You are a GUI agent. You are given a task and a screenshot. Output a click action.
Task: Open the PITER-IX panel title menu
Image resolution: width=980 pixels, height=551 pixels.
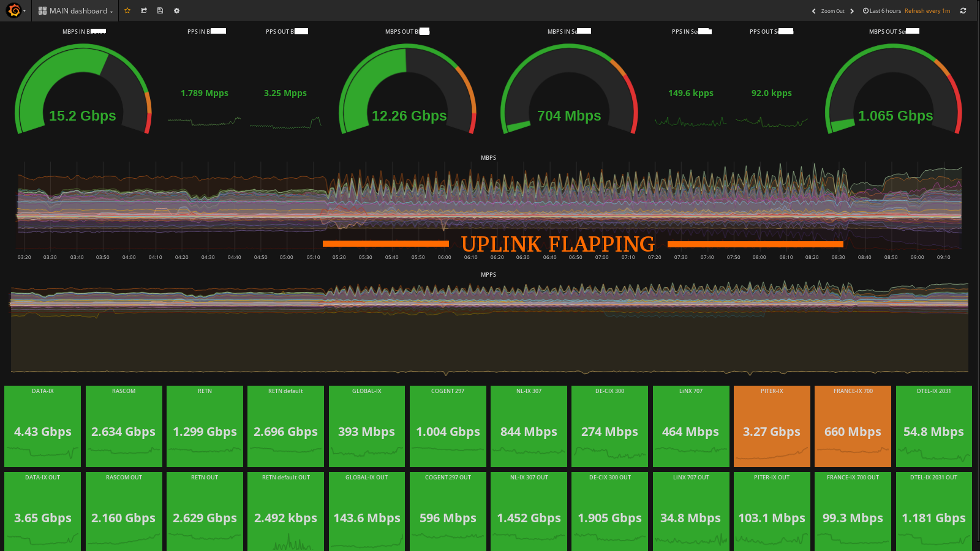click(772, 391)
